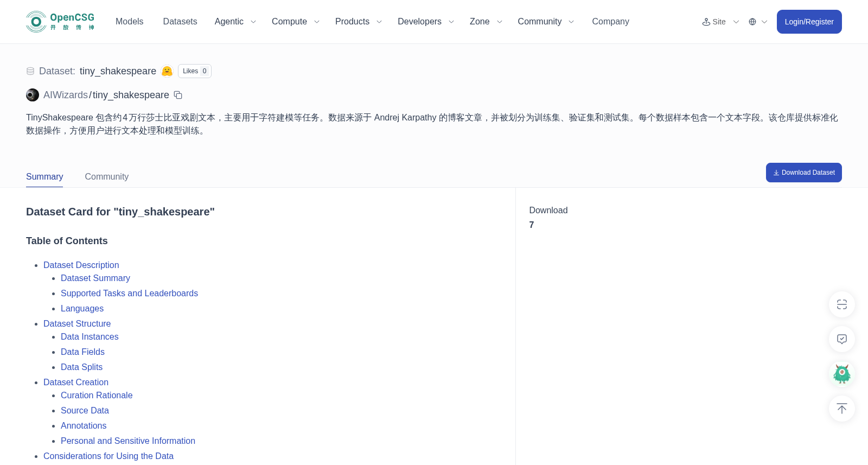The width and height of the screenshot is (868, 465).
Task: Expand the Compute menu
Action: click(x=296, y=22)
